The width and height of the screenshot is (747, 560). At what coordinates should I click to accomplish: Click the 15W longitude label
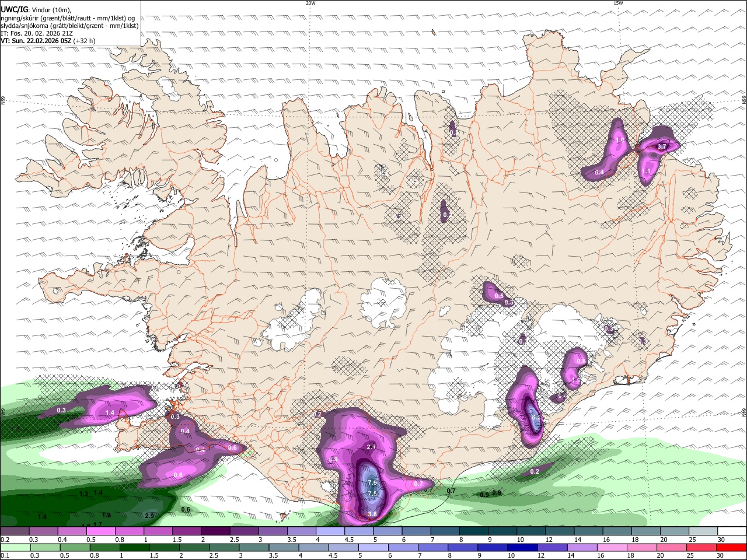(x=618, y=3)
